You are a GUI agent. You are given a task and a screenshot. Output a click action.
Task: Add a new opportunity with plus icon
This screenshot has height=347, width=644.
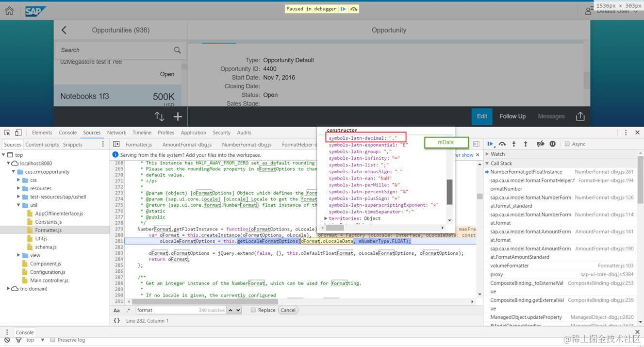(x=178, y=116)
